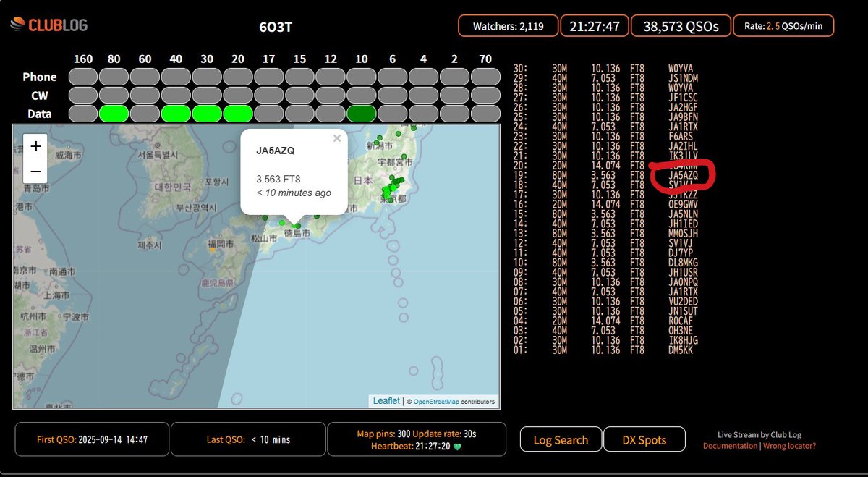Select QSO row 09 JH1USR
868x477 pixels.
point(606,272)
